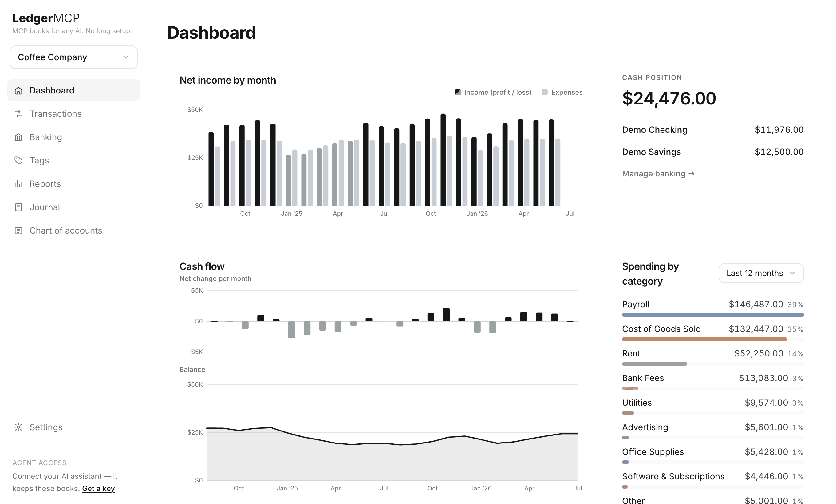Click the $24,476.00 cash position total

point(669,99)
